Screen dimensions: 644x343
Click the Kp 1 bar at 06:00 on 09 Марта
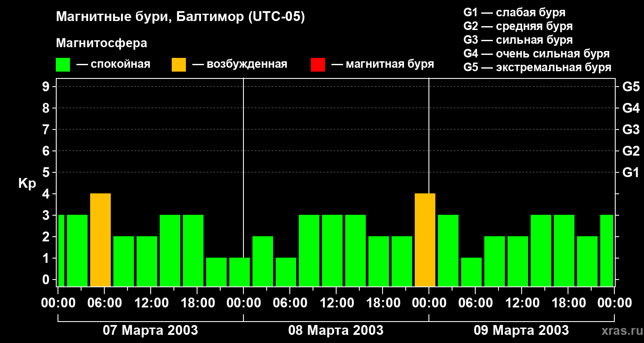point(471,272)
